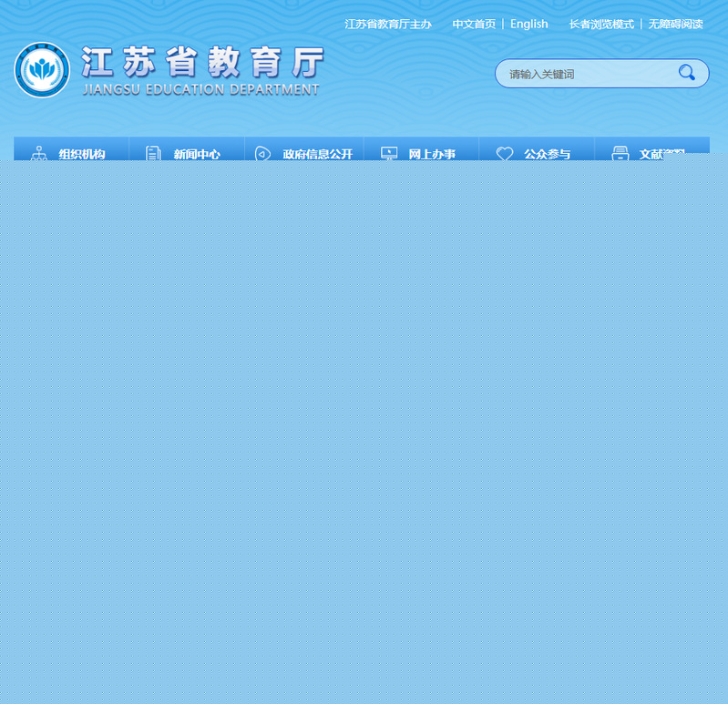Go to the 网上办事 menu item
The width and height of the screenshot is (728, 704).
[x=432, y=154]
